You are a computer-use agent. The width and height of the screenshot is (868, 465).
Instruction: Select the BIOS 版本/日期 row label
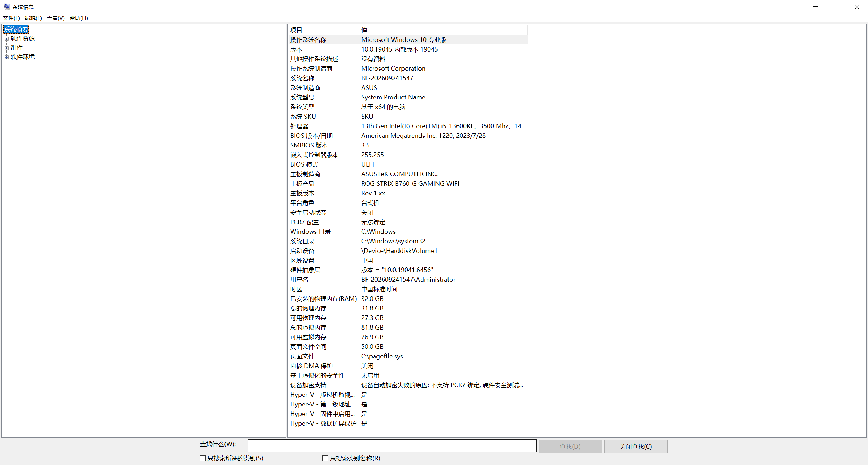coord(311,136)
